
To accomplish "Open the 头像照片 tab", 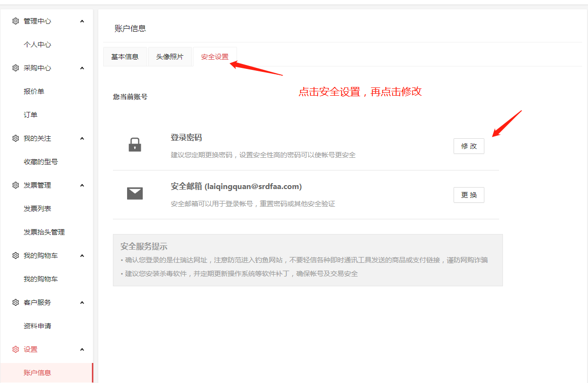I will pos(170,57).
